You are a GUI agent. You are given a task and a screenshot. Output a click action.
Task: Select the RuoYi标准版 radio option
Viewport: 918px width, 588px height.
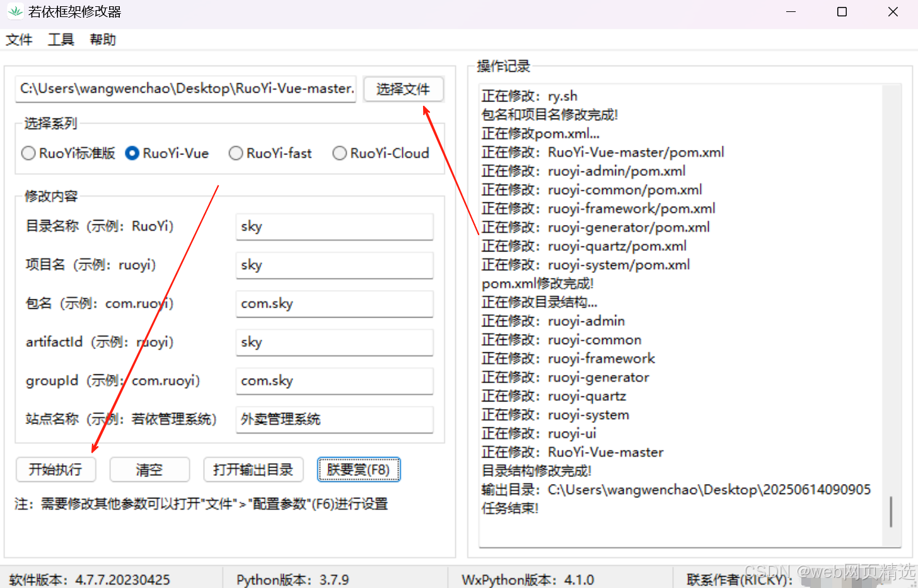tap(68, 153)
